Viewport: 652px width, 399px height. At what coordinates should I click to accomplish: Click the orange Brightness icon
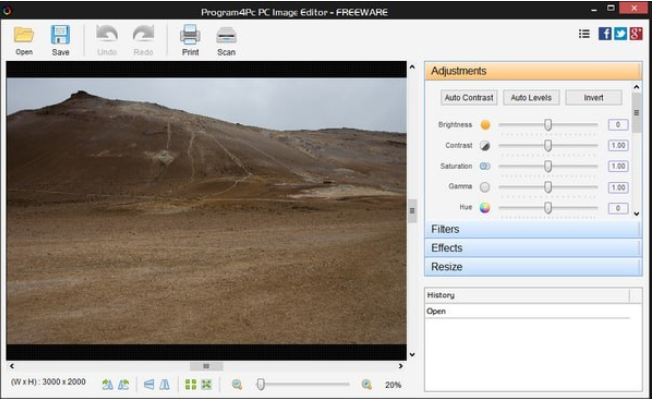tap(485, 125)
